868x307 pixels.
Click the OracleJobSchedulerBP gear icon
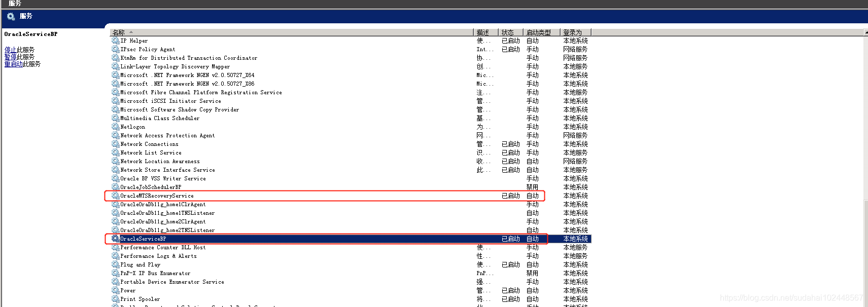(116, 187)
